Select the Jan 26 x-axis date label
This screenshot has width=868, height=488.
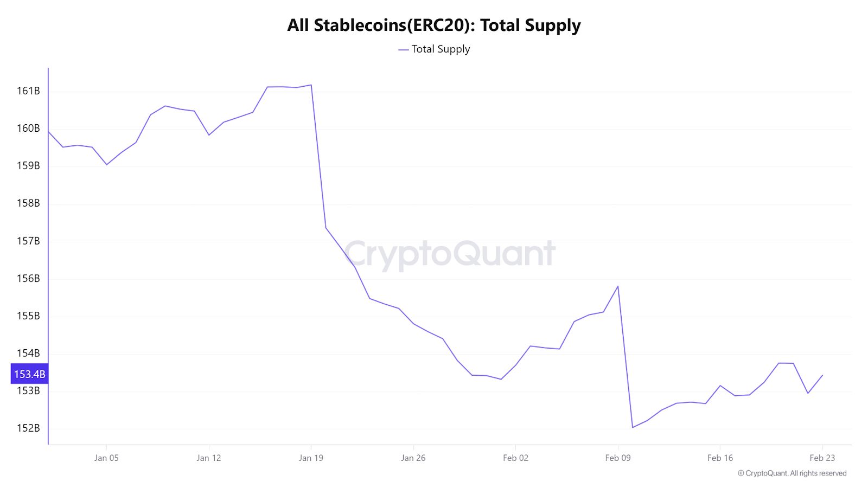tap(413, 458)
